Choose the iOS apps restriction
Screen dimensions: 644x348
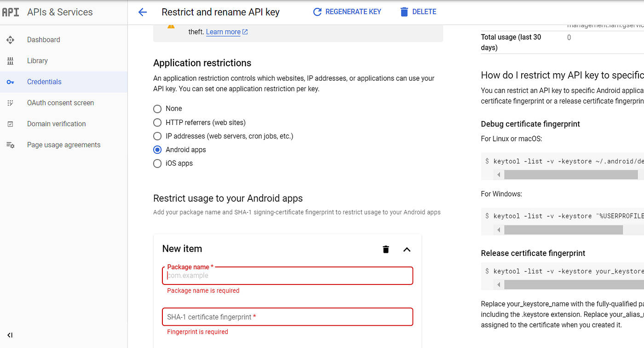click(157, 163)
